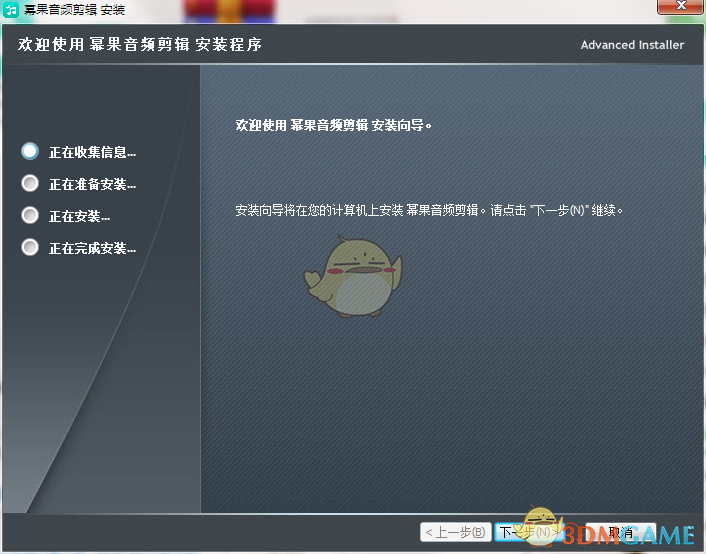706x554 pixels.
Task: Click the Advanced Installer label
Action: (632, 45)
